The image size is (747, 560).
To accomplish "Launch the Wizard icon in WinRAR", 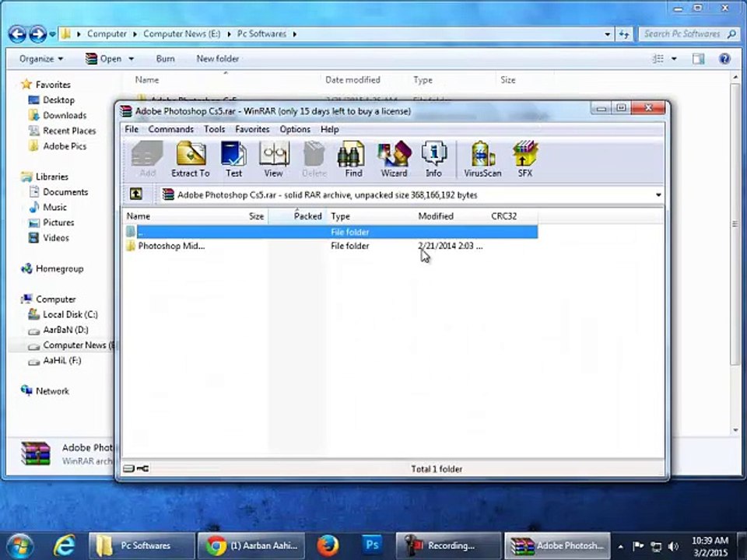I will [x=394, y=159].
